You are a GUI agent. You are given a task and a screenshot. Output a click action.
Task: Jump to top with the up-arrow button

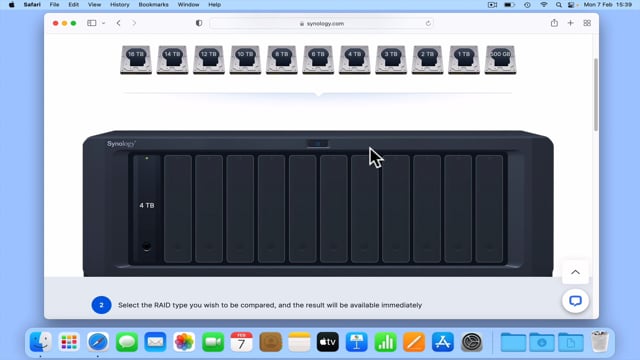point(575,272)
